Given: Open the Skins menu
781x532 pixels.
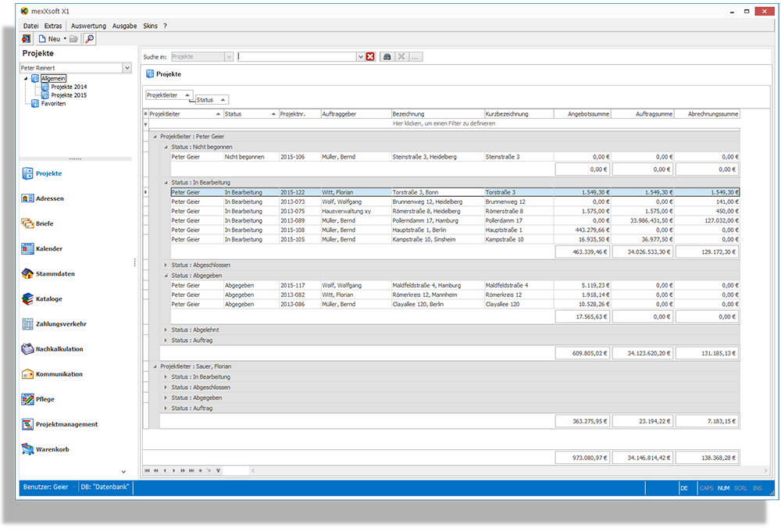Looking at the screenshot, I should (150, 26).
